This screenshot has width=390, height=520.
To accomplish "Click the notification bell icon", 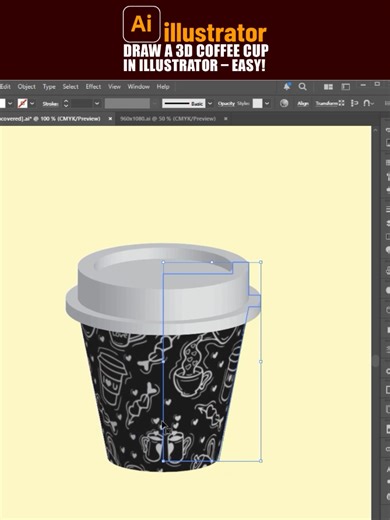I will point(286,87).
